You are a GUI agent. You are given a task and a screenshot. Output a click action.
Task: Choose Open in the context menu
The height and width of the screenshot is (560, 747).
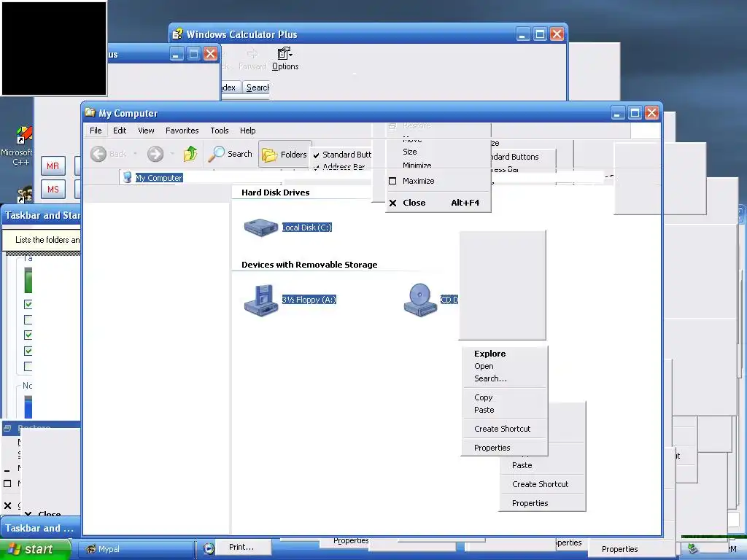pyautogui.click(x=505, y=366)
